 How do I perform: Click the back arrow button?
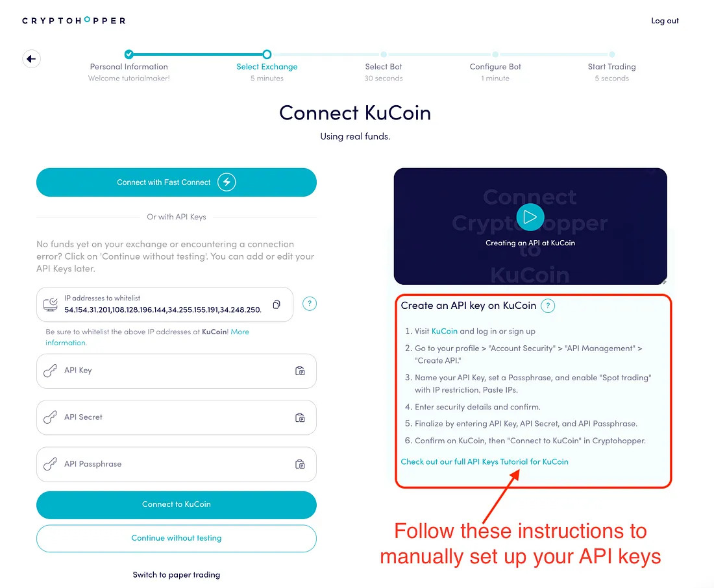pyautogui.click(x=31, y=59)
